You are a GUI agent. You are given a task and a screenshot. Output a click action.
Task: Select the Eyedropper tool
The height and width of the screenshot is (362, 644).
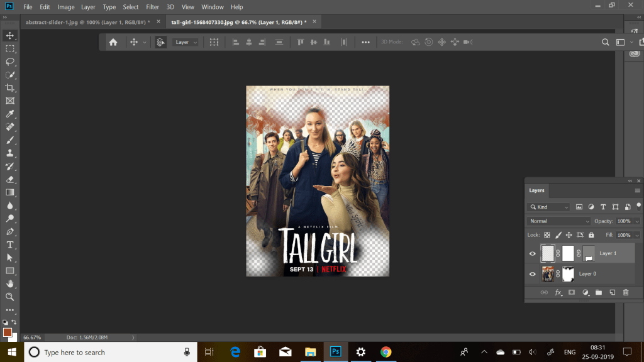10,114
